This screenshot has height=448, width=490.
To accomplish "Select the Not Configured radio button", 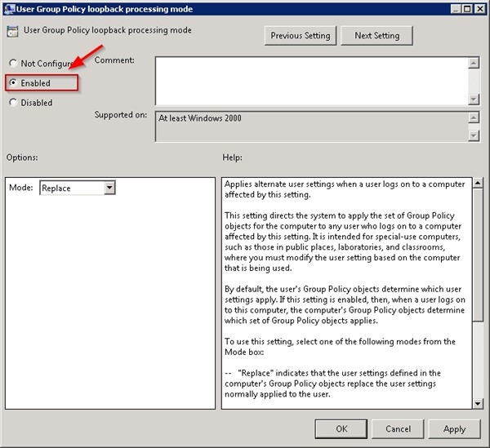I will [x=13, y=64].
